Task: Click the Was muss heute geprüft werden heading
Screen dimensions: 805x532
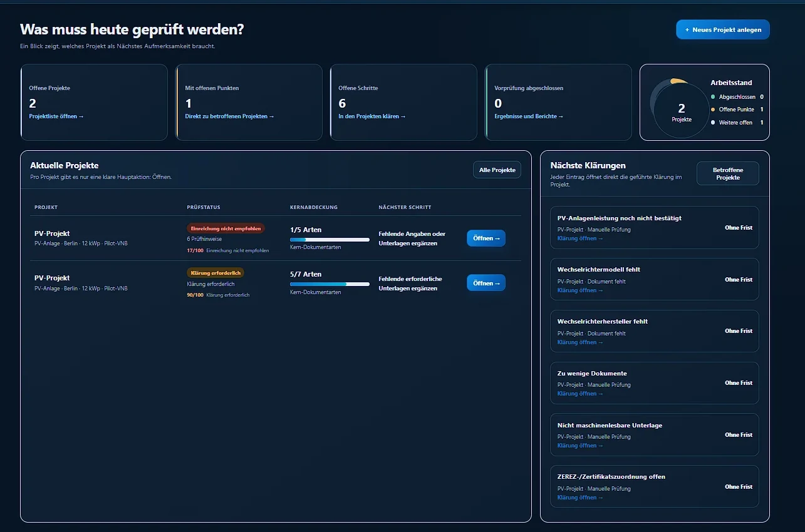Action: pos(132,29)
